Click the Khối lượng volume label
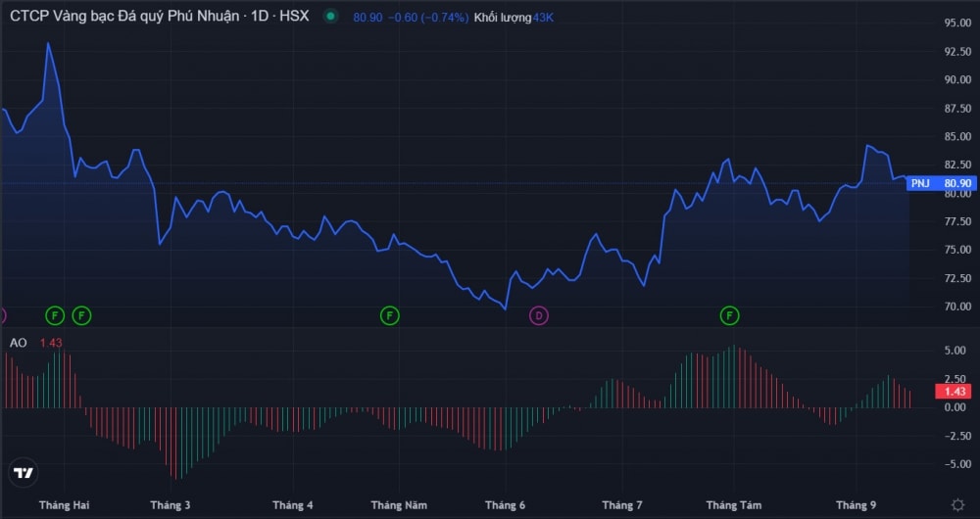Screen dimensions: 980x519 (x=503, y=18)
